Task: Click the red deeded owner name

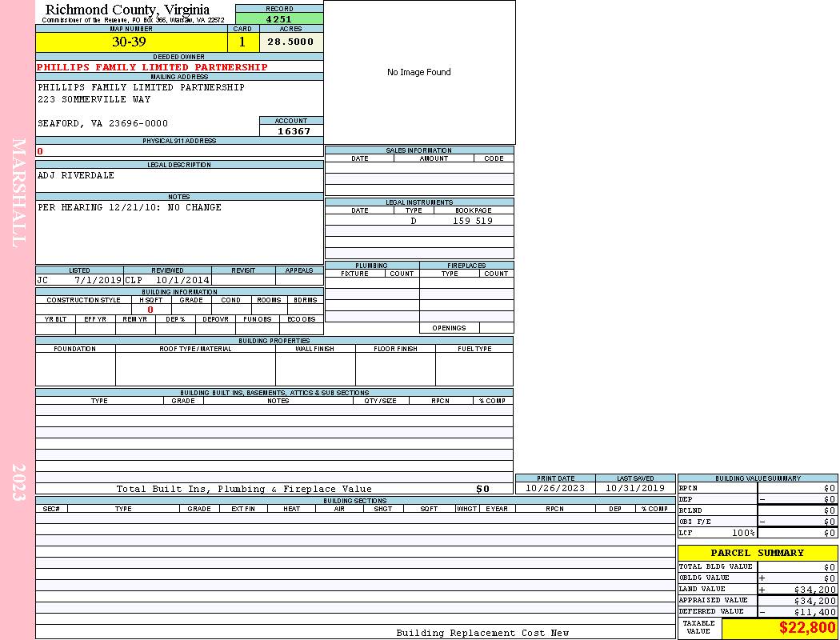Action: coord(152,67)
